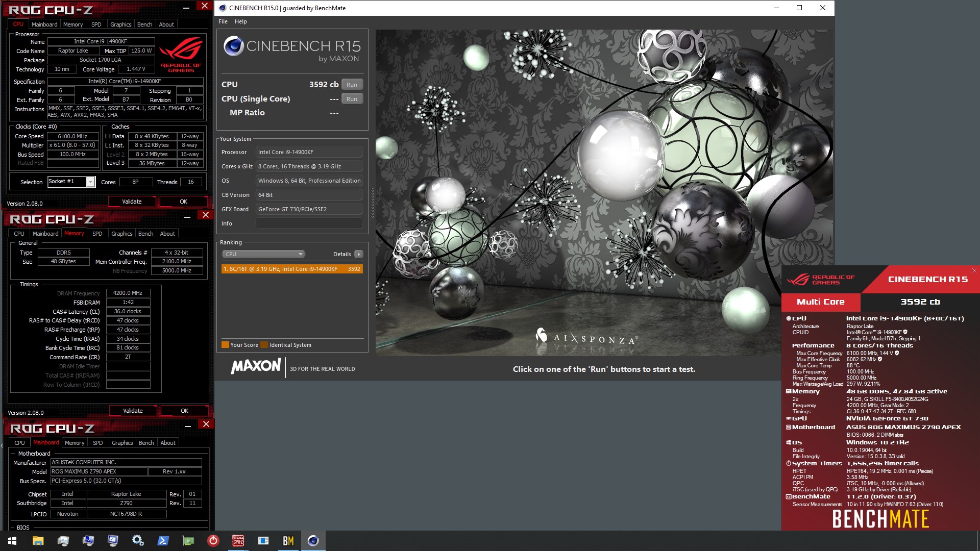Image resolution: width=980 pixels, height=551 pixels.
Task: Select SPD tab in the CPU-Z Memory window
Action: tap(97, 234)
